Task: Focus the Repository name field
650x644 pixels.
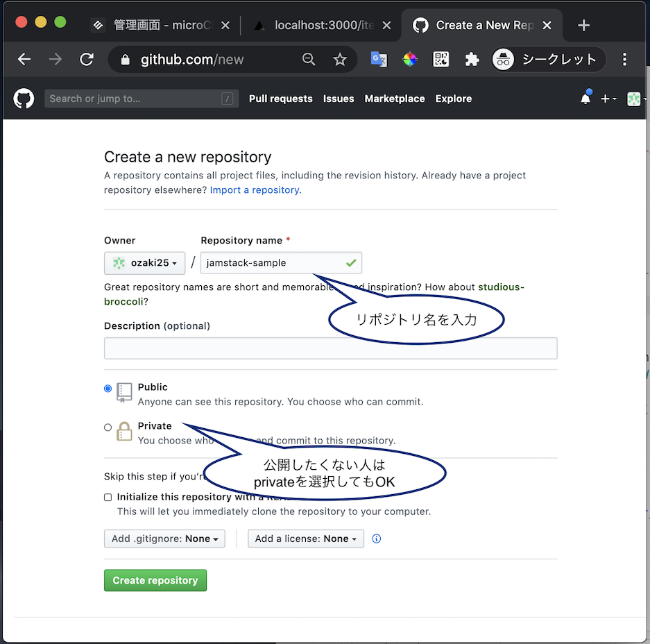Action: coord(281,263)
